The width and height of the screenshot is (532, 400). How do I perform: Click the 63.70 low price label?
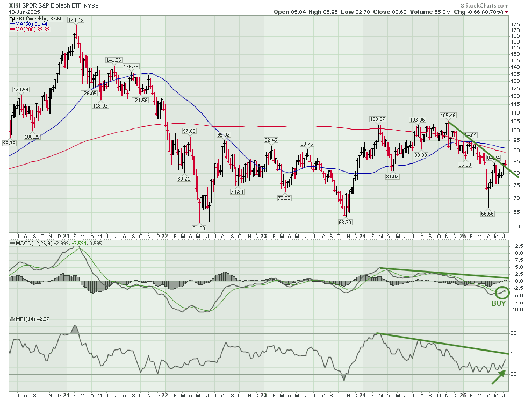point(345,222)
